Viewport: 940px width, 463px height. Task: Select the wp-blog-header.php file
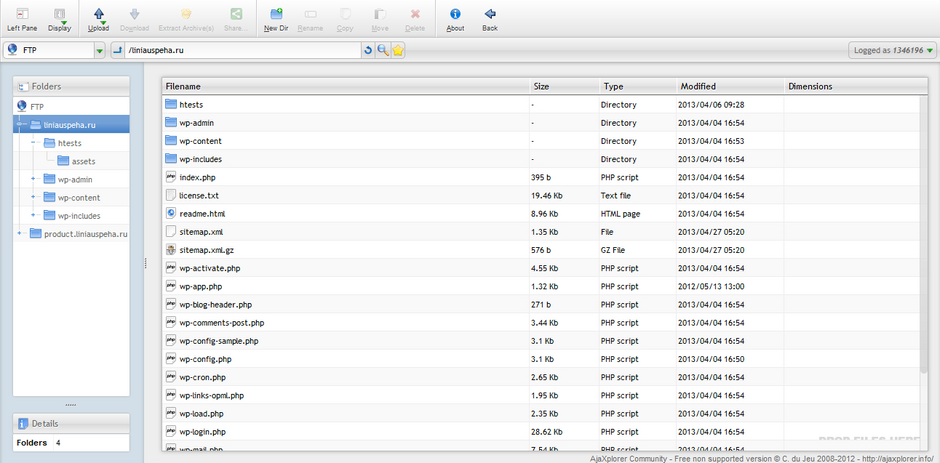(541, 305)
